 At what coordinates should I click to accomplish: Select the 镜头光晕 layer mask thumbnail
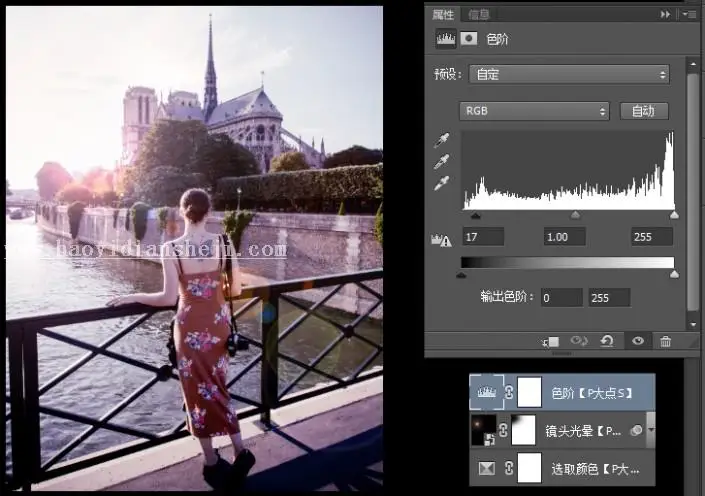click(524, 430)
